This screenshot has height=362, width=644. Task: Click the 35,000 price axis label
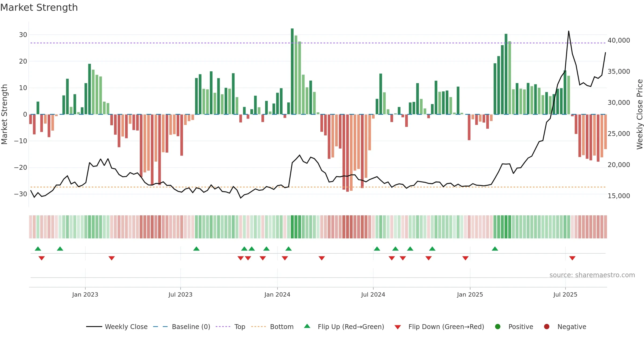click(619, 72)
